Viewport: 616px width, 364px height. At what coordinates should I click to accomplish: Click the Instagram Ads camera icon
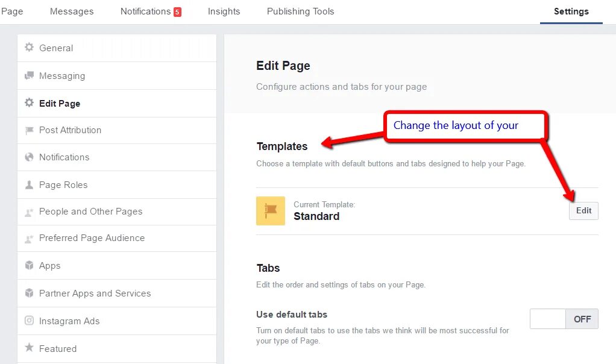29,321
